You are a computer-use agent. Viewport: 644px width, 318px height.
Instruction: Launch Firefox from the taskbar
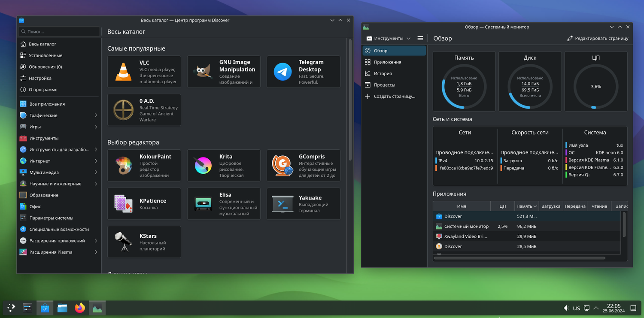coord(80,308)
